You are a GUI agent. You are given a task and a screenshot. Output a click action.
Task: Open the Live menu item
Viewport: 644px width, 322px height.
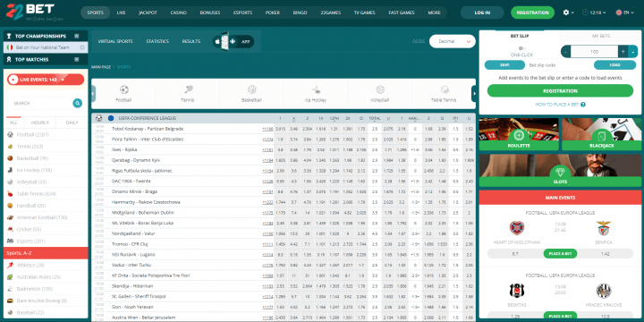[x=121, y=13]
